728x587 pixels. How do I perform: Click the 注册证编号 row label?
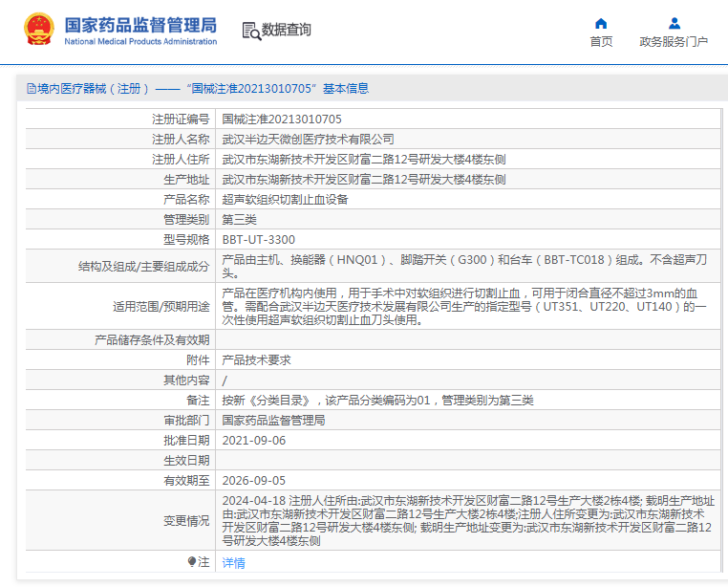click(181, 120)
